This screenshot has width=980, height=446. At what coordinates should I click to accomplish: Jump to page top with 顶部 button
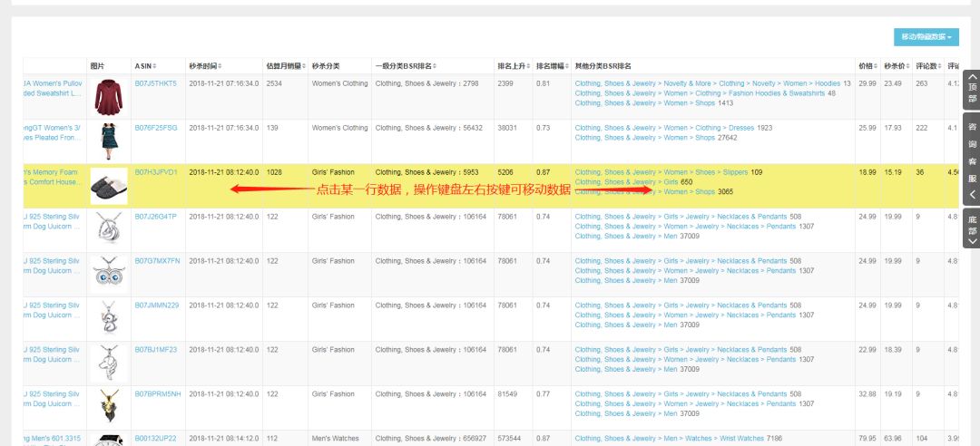pyautogui.click(x=972, y=90)
